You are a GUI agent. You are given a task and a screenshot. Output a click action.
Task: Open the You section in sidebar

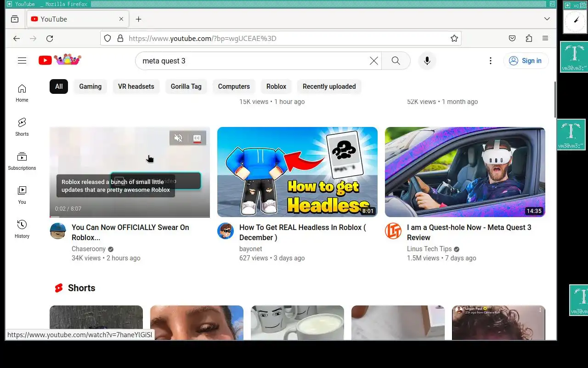(22, 195)
